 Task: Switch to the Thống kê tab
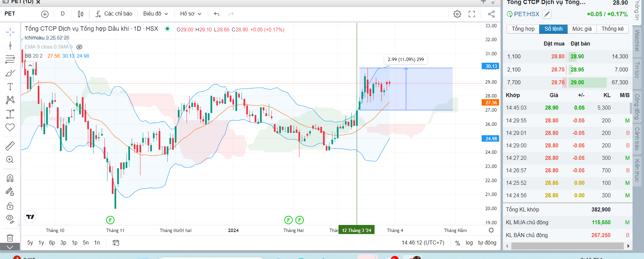click(x=613, y=29)
